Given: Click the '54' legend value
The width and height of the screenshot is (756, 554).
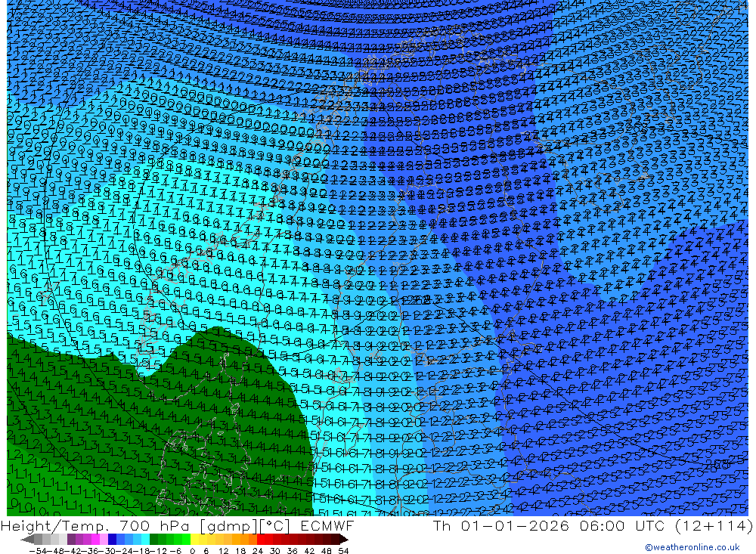Looking at the screenshot, I should coord(343,551).
